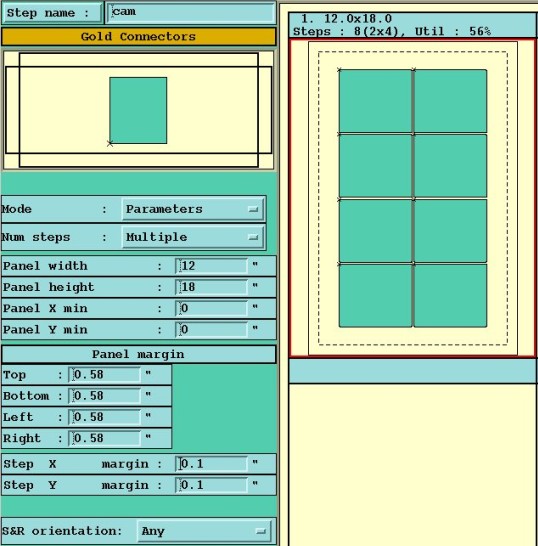
Task: Click the Panel X min field
Action: coord(212,309)
